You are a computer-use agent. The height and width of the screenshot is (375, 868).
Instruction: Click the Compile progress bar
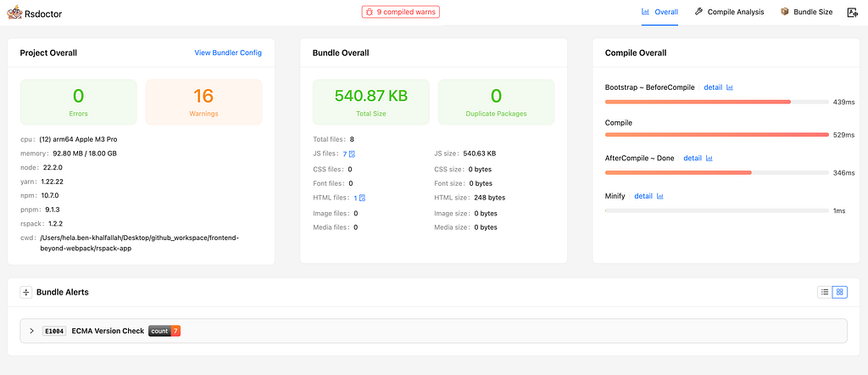tap(717, 135)
